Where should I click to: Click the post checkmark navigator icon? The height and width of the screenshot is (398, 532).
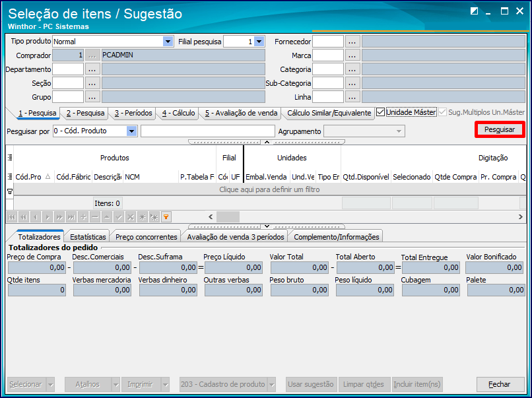click(119, 216)
